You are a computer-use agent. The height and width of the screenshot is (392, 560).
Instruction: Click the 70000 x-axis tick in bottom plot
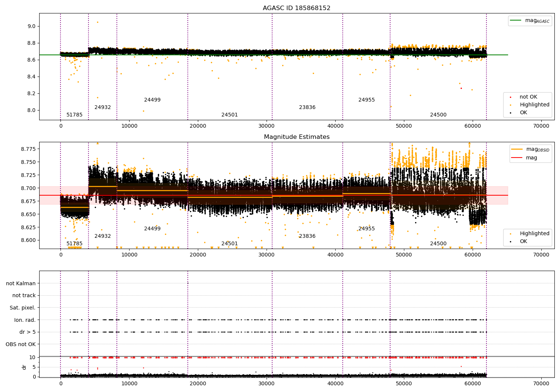[x=541, y=383]
